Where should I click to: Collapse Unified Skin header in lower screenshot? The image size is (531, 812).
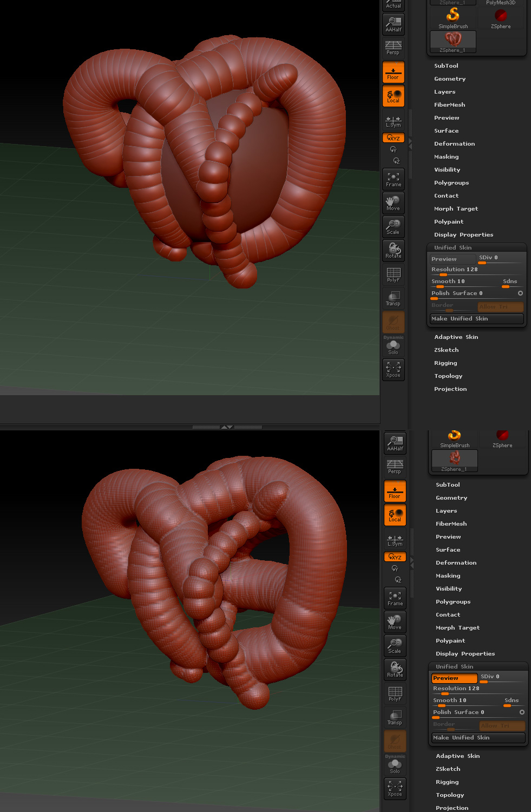pyautogui.click(x=455, y=667)
